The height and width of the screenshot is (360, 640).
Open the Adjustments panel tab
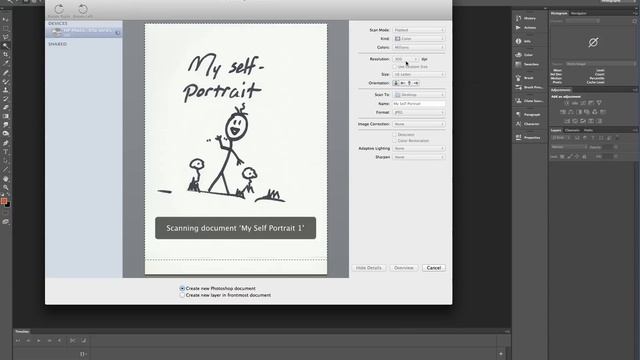[561, 90]
